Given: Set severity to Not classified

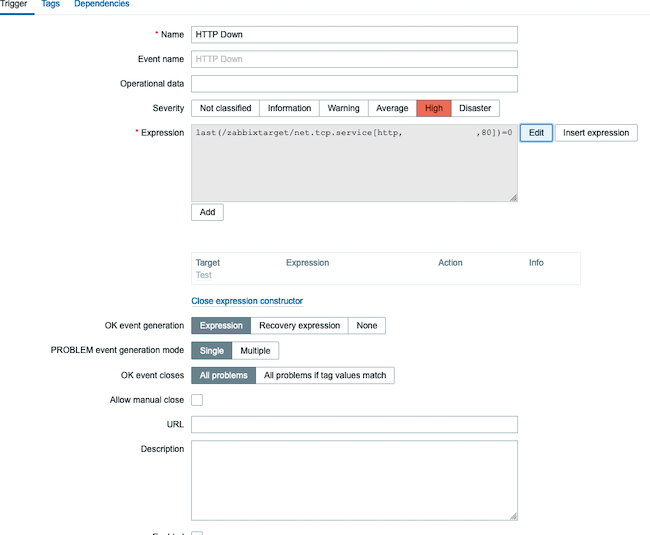Looking at the screenshot, I should tap(226, 108).
